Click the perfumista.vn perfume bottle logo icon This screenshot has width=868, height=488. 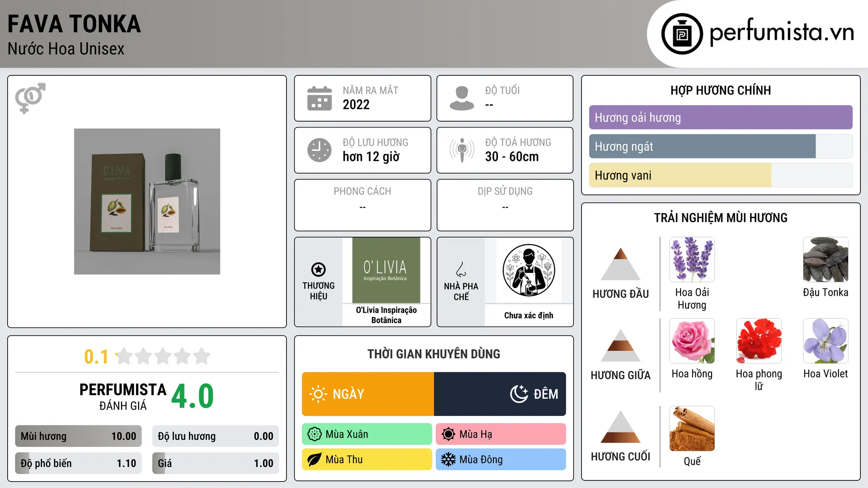tap(682, 34)
